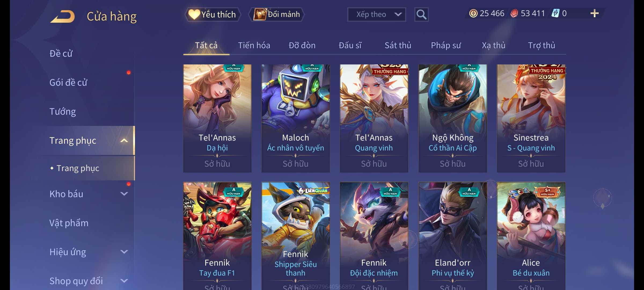Open the search magnifier icon
Image resolution: width=644 pixels, height=290 pixels.
pyautogui.click(x=421, y=15)
